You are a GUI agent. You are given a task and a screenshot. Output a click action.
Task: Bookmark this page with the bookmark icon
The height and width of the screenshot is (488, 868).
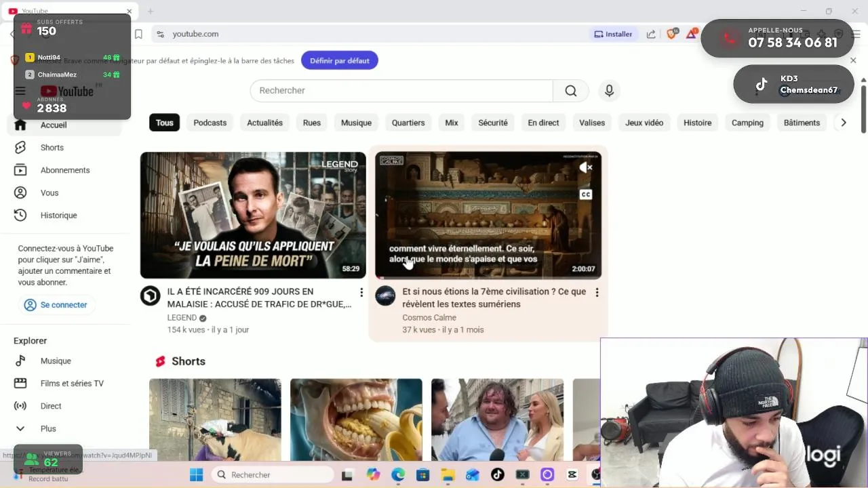coord(138,34)
